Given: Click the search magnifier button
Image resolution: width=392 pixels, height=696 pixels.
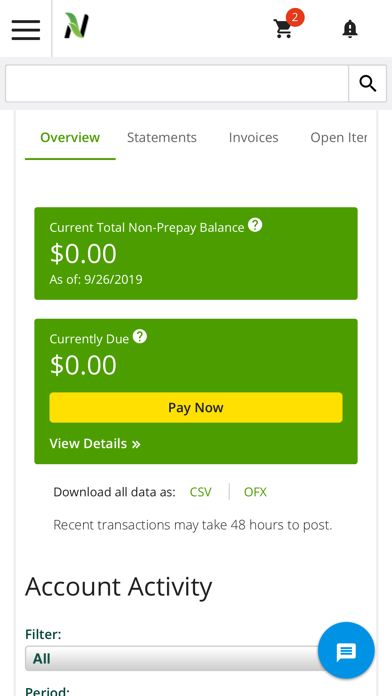Looking at the screenshot, I should [368, 83].
